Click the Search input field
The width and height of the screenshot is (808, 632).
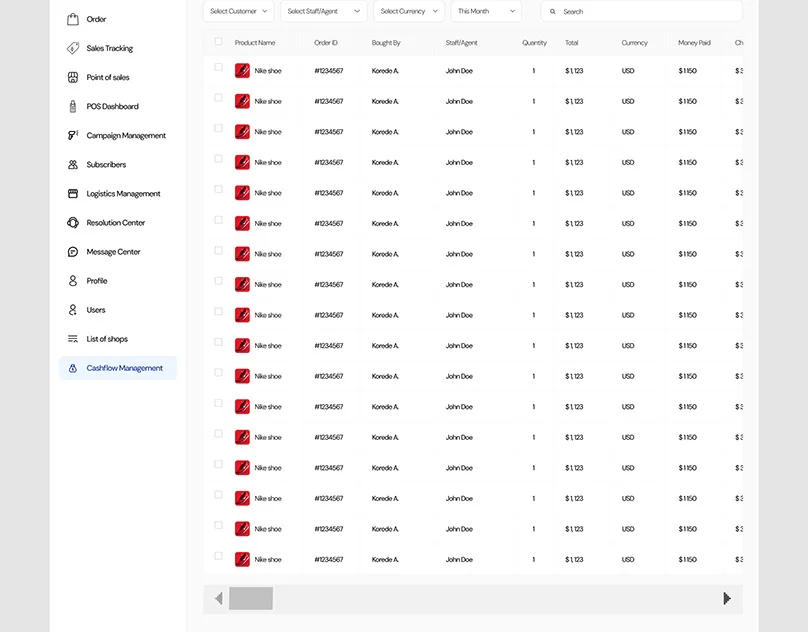tap(642, 11)
